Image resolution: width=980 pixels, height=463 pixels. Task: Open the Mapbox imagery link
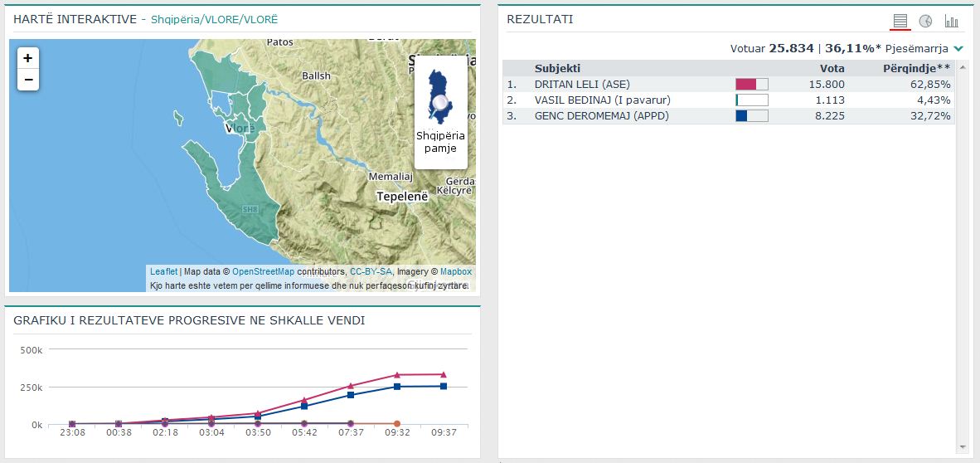tap(455, 271)
